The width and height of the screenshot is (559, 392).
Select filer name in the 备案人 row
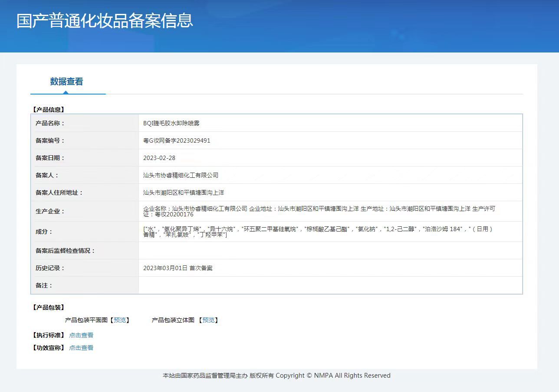pos(181,175)
